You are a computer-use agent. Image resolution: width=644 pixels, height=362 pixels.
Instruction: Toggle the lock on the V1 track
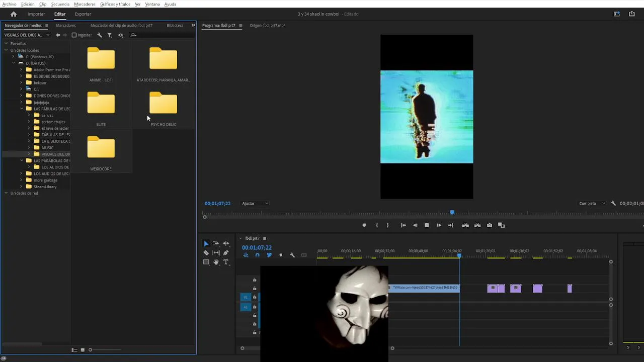coord(255,297)
